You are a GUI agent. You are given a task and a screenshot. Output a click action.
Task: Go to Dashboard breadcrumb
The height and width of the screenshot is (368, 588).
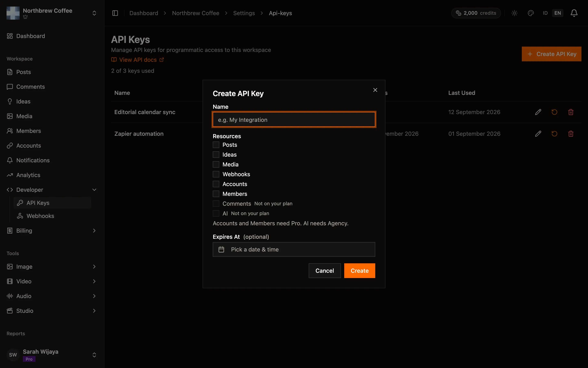point(144,13)
